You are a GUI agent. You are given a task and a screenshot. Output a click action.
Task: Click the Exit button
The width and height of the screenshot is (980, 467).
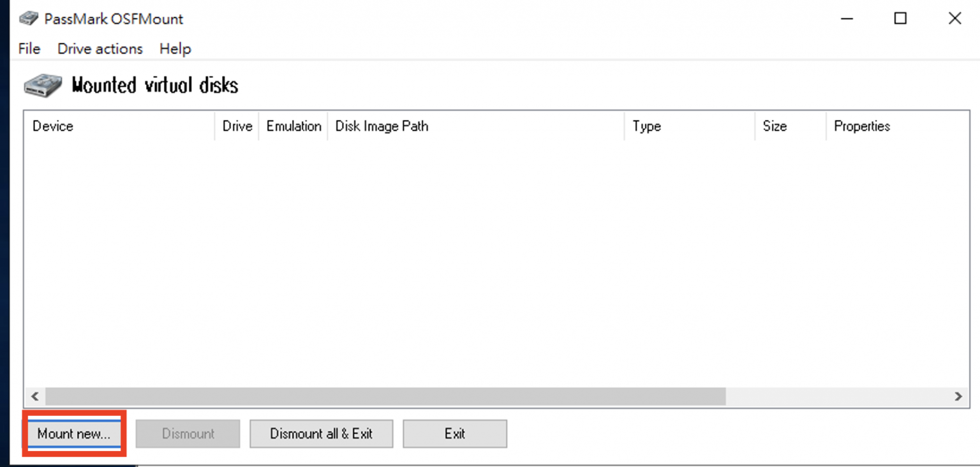[454, 434]
